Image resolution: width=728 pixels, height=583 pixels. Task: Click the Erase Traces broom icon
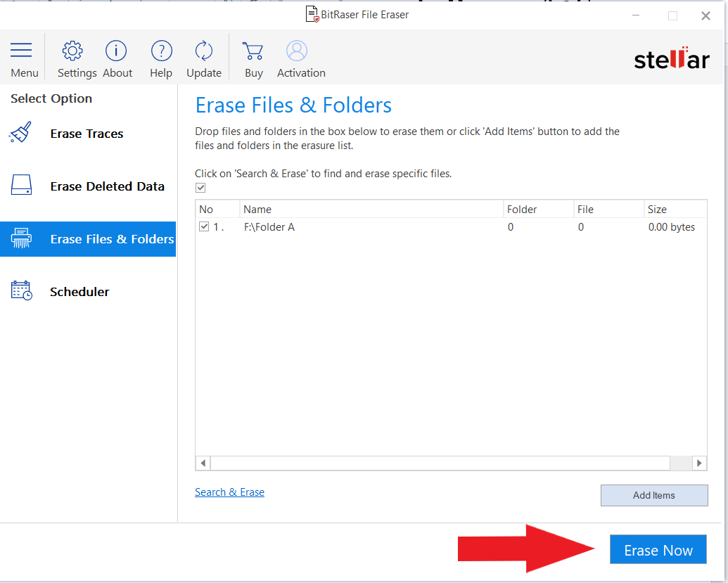pyautogui.click(x=20, y=133)
